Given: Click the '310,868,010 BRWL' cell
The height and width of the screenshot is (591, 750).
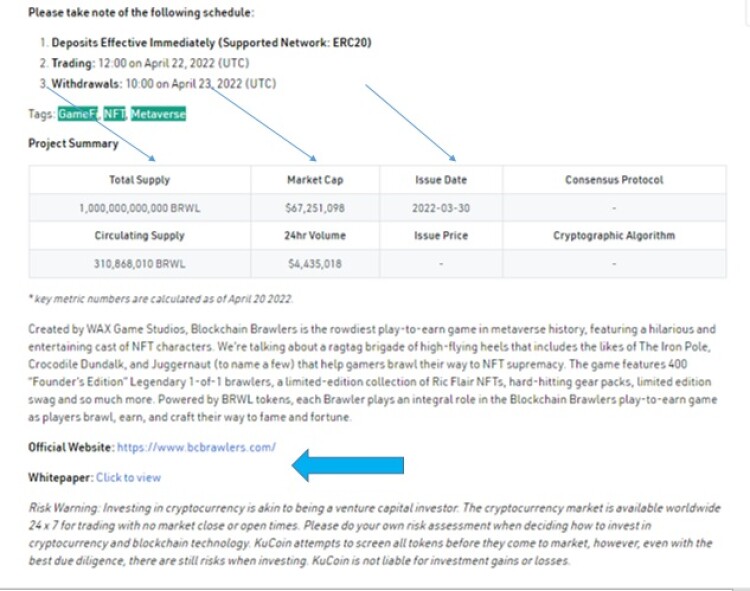Looking at the screenshot, I should click(x=140, y=264).
